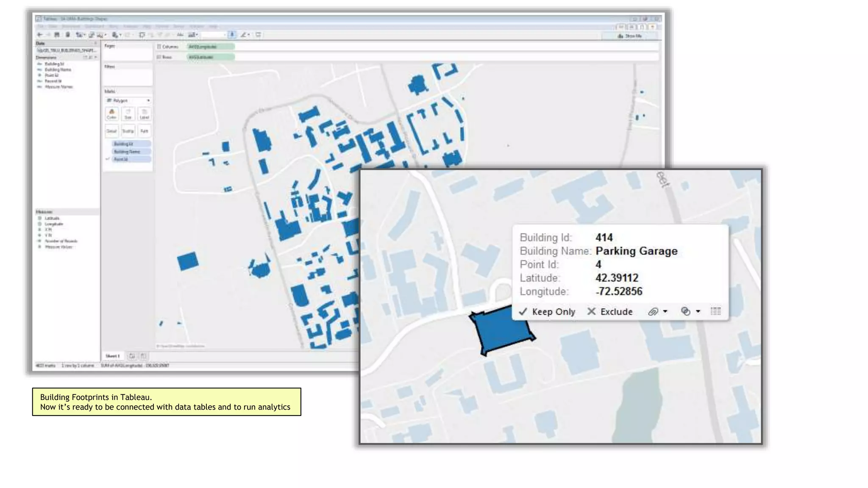The image size is (868, 488).
Task: Click Exclude in the tooltip
Action: click(610, 312)
